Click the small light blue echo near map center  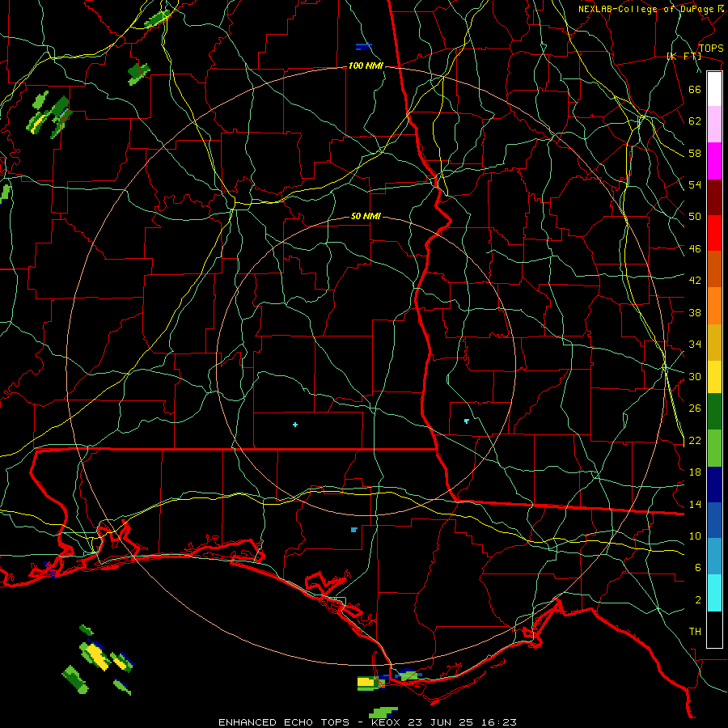353,530
